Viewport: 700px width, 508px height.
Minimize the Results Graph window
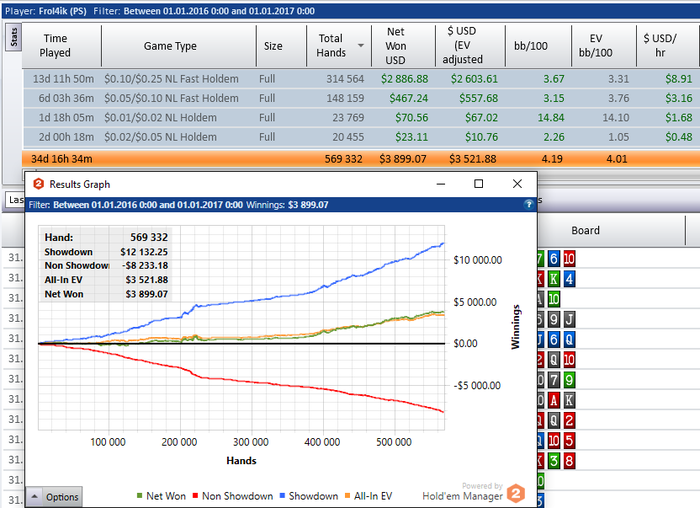pyautogui.click(x=441, y=184)
